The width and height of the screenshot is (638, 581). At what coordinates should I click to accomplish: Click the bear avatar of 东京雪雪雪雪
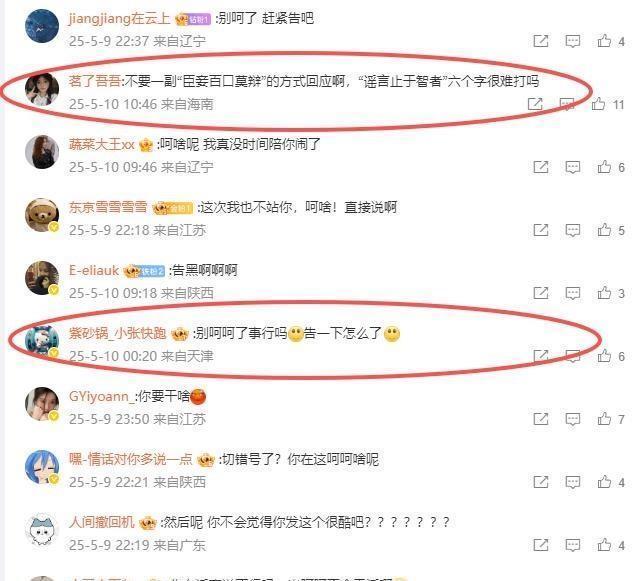coord(42,215)
